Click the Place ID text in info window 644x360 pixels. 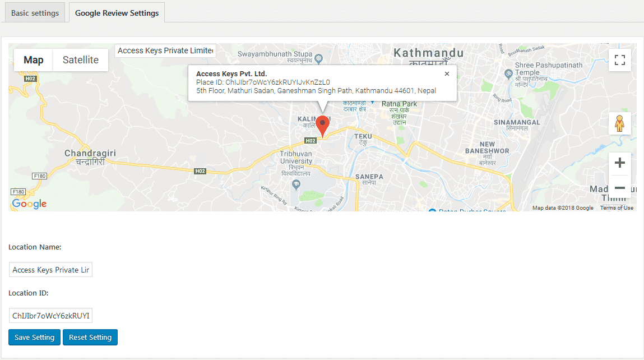tap(263, 82)
